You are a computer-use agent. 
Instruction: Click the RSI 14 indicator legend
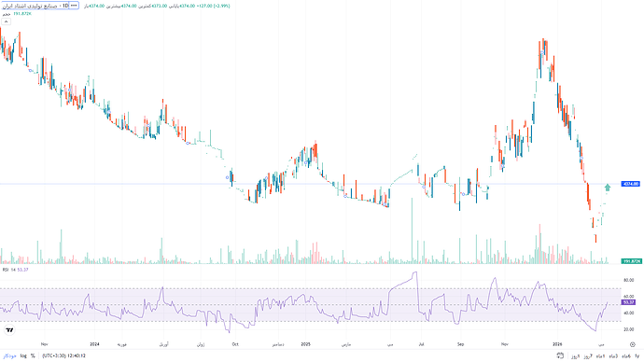[x=15, y=270]
